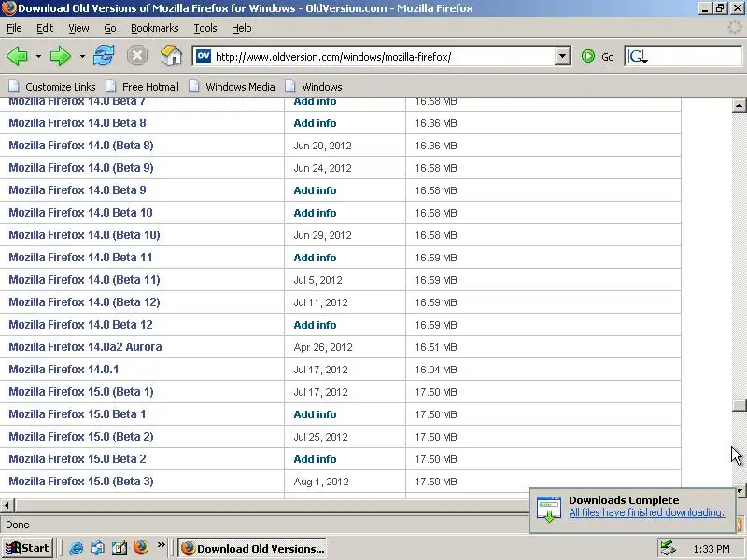
Task: Click the vertical scrollbar up arrow
Action: click(739, 105)
